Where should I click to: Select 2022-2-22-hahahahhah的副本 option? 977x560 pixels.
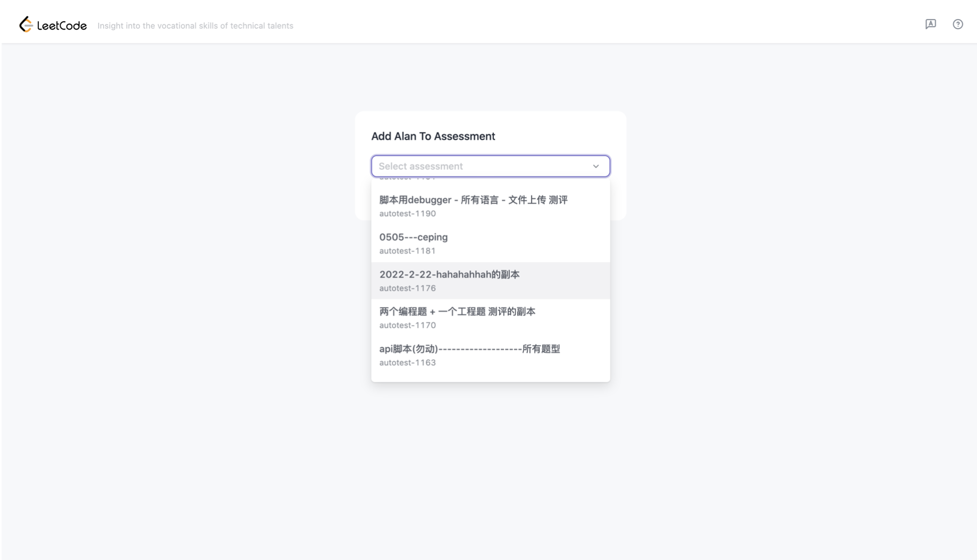tap(490, 281)
